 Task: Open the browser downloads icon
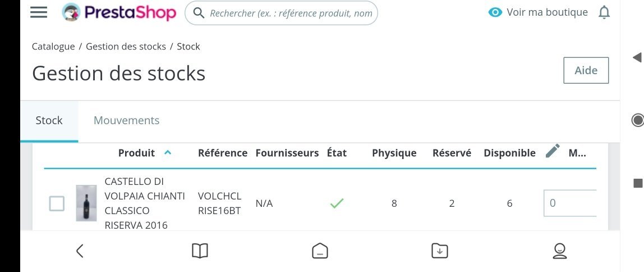pos(439,251)
